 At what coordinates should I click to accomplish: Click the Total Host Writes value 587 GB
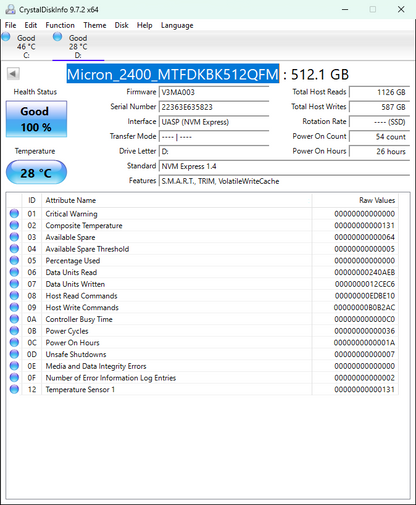(379, 107)
